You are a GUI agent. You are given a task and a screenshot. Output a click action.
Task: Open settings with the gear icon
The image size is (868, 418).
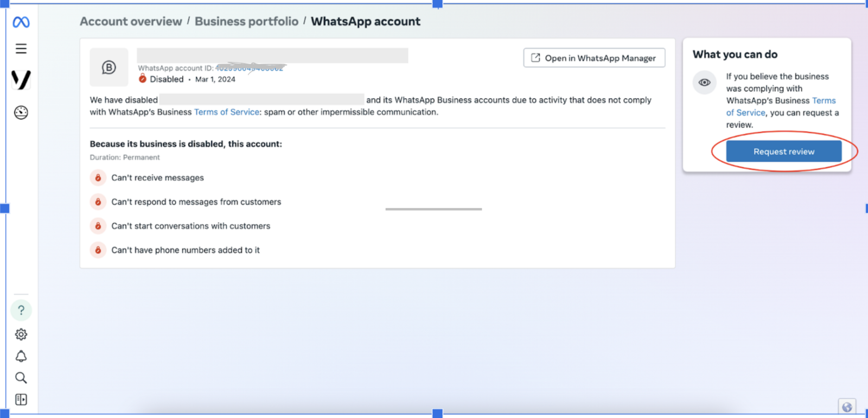pos(21,334)
